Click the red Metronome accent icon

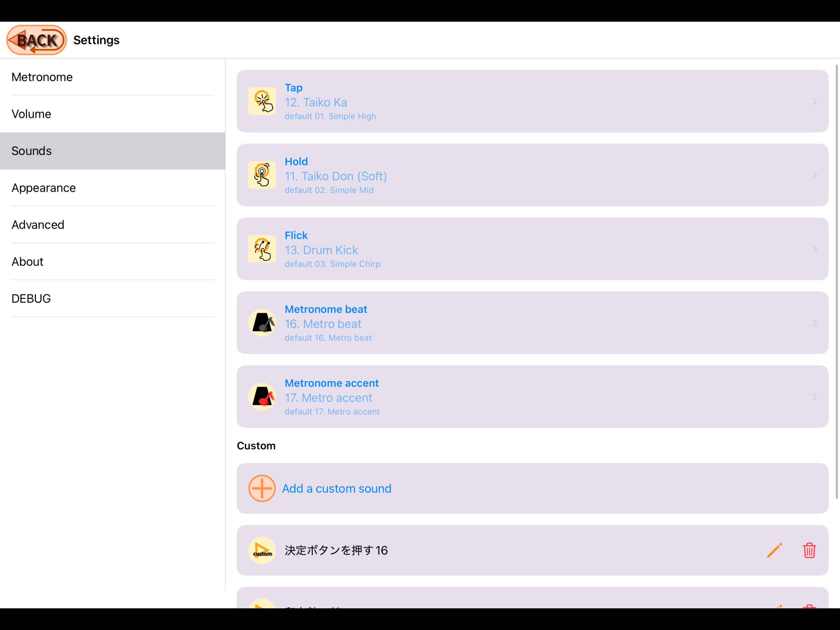tap(262, 397)
